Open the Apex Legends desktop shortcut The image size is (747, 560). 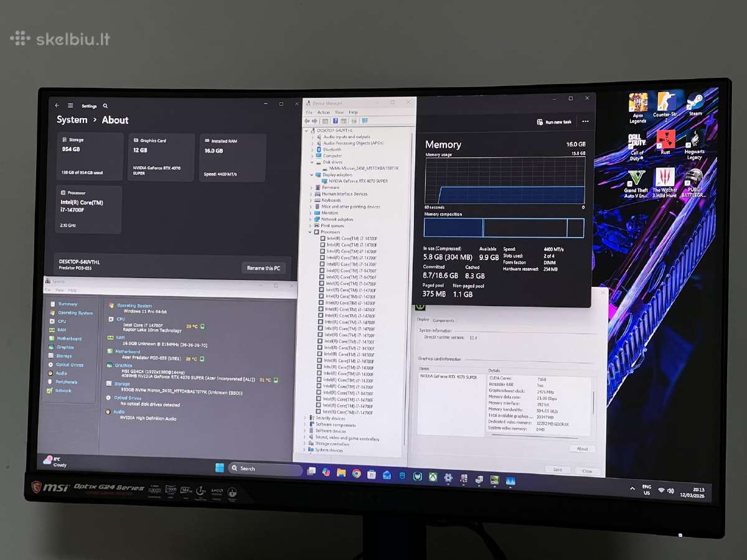tap(637, 108)
